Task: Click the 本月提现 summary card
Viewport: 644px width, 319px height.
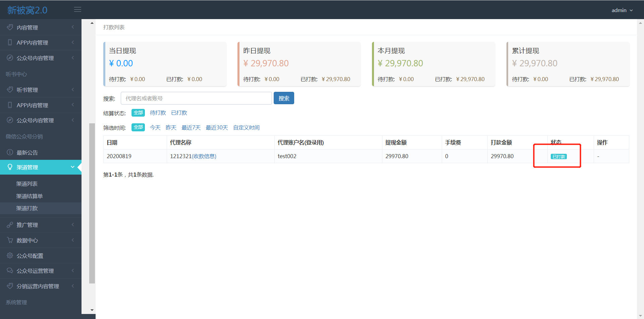Action: (x=434, y=64)
